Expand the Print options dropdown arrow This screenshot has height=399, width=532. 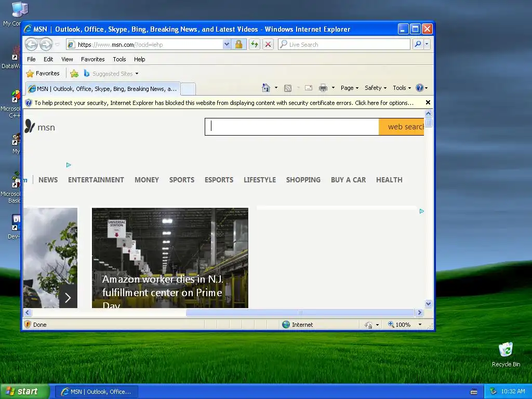tap(333, 88)
